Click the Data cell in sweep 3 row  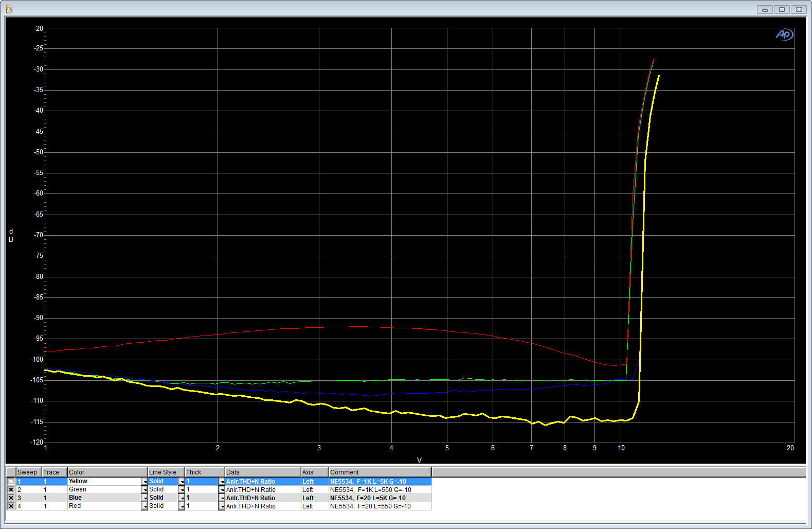point(263,498)
